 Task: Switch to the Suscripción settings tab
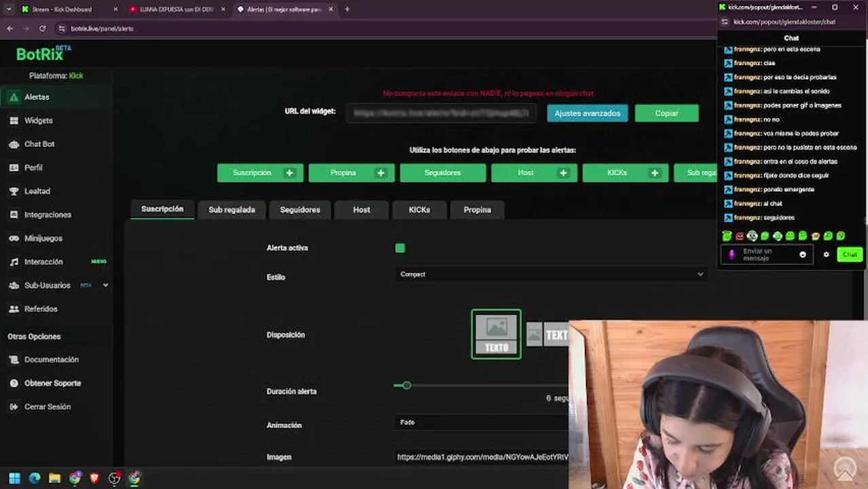(162, 209)
